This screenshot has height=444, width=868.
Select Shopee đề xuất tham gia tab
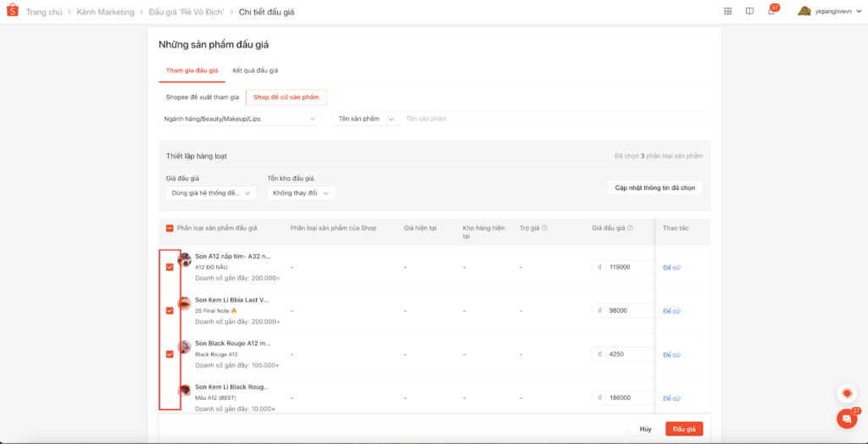click(202, 97)
